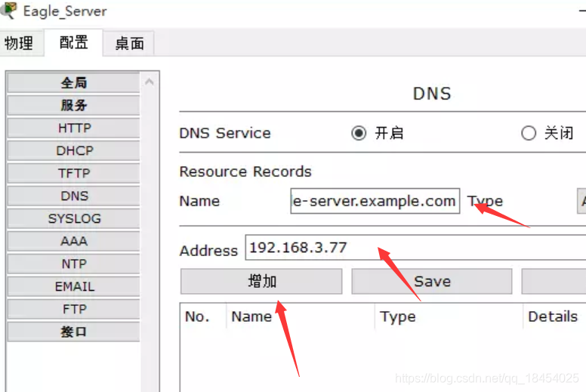Open the 配置 tab
The image size is (586, 392).
[x=73, y=42]
